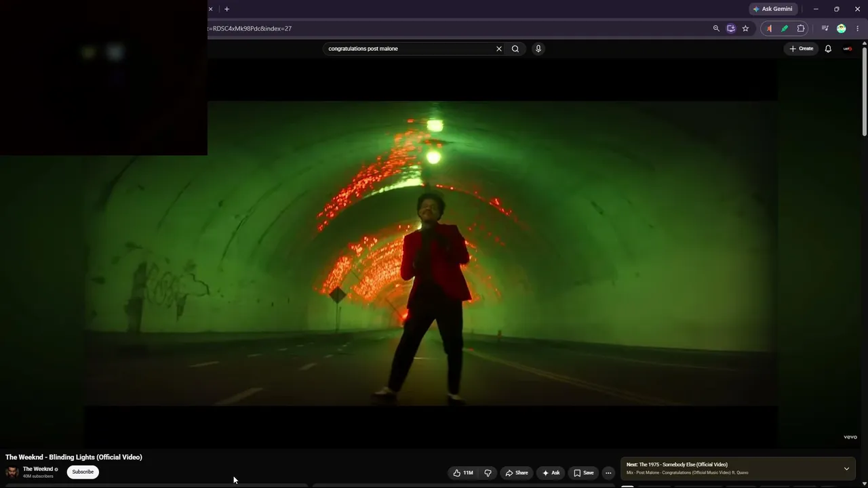868x488 pixels.
Task: Click 'Next: The 1975 - Somebody Else' text
Action: (677, 465)
